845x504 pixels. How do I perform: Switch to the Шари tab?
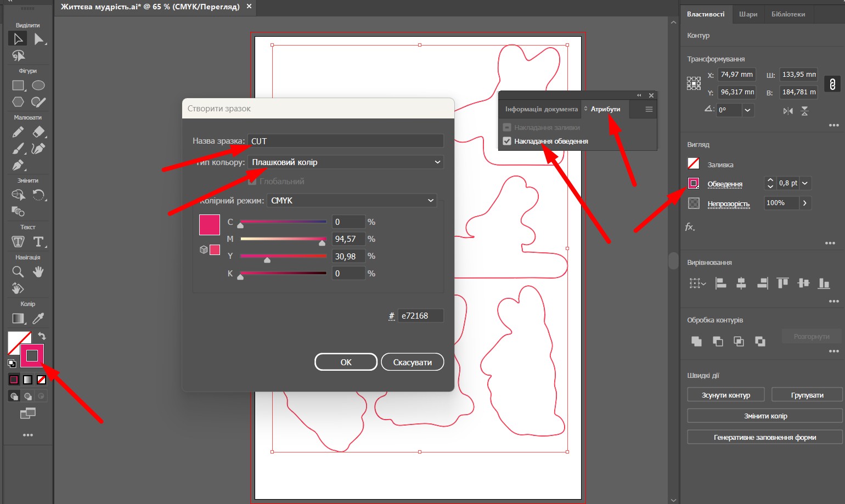point(747,14)
